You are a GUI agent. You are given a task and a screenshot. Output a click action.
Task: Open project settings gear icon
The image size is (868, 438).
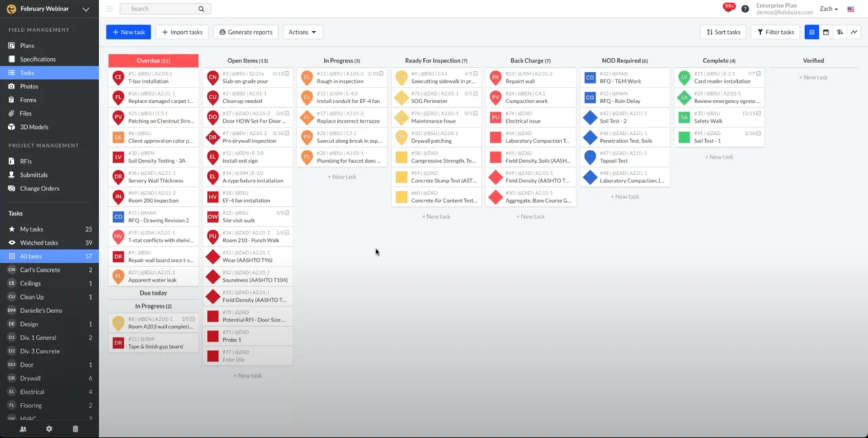click(49, 429)
